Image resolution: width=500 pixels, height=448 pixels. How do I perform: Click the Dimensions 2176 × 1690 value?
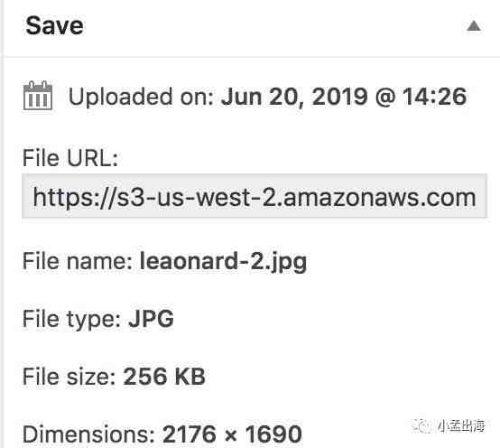pos(232,434)
